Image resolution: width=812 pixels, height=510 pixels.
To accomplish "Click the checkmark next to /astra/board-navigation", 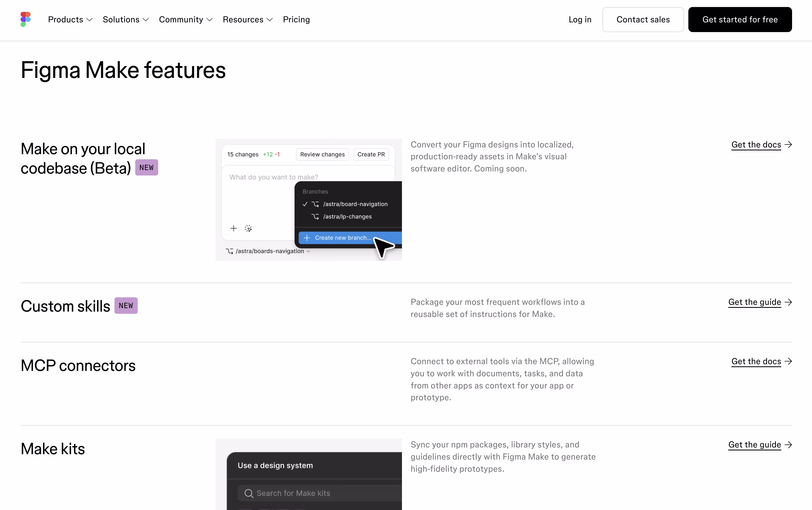I will point(305,204).
